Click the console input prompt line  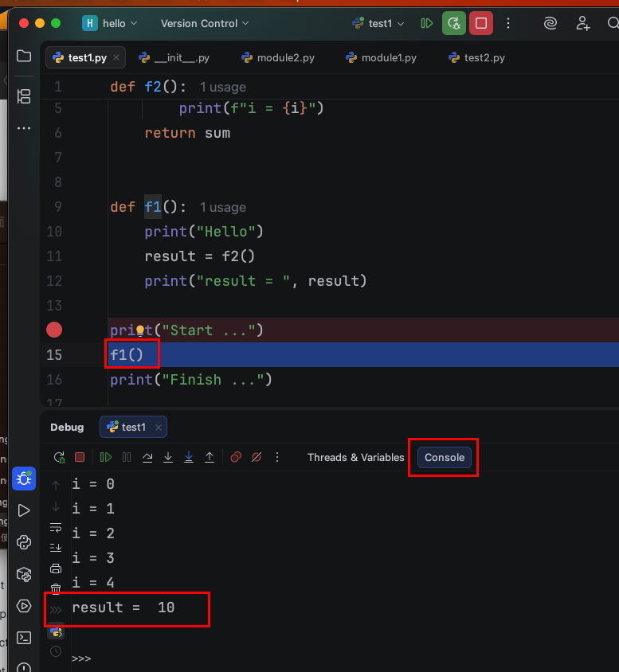pyautogui.click(x=239, y=658)
